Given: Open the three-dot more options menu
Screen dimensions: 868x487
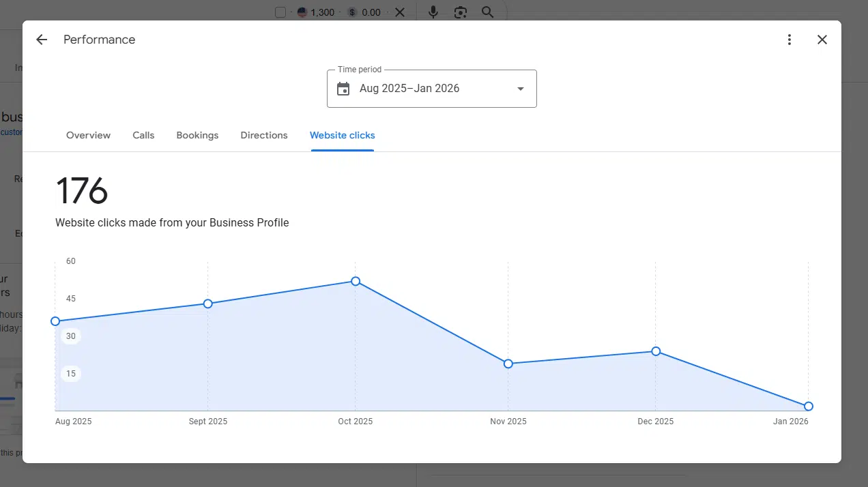Looking at the screenshot, I should coord(790,40).
